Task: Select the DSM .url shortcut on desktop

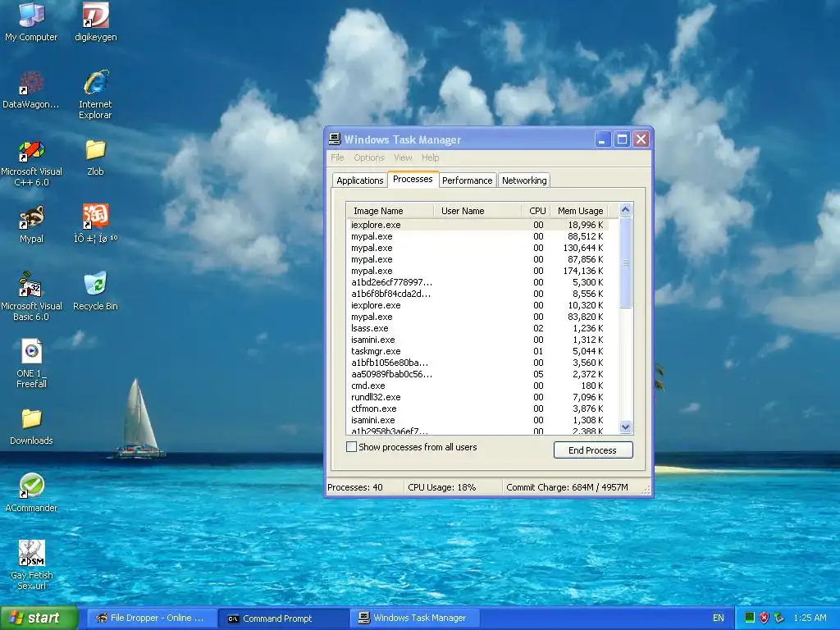Action: click(x=31, y=565)
